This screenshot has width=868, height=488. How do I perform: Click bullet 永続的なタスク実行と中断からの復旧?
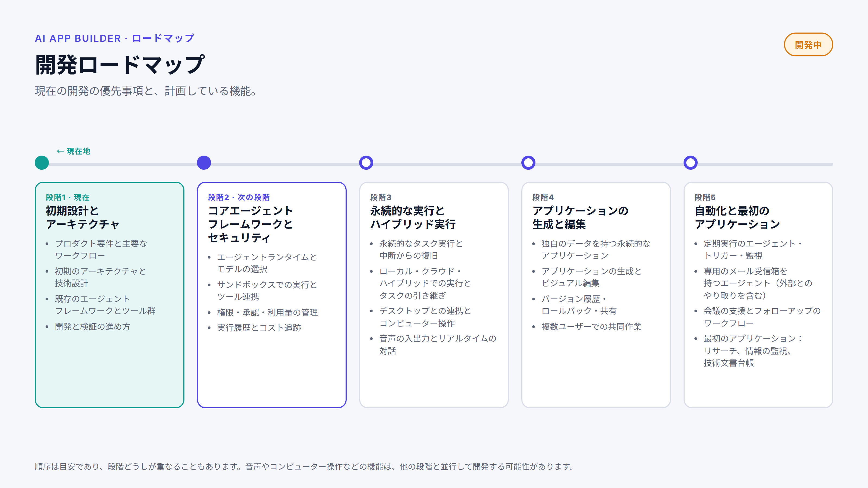click(x=421, y=249)
